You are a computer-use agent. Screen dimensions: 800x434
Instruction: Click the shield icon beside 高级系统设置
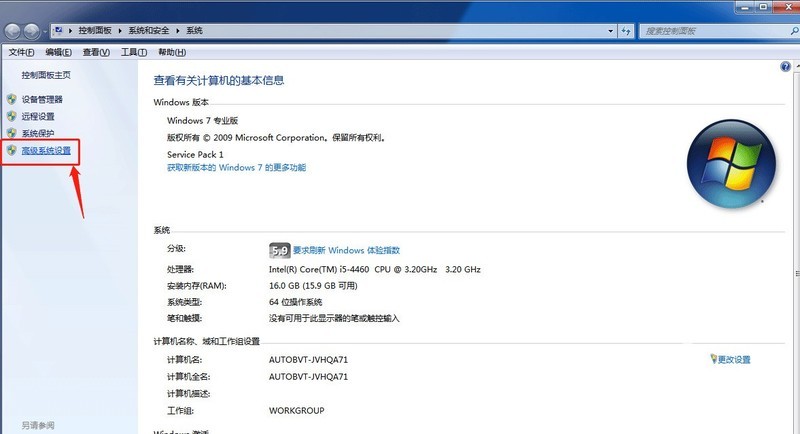pyautogui.click(x=12, y=151)
